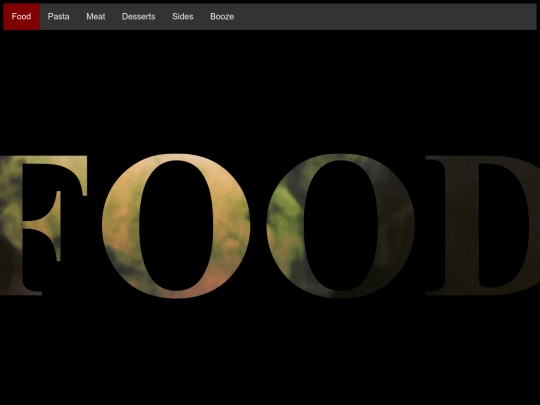Open the Pasta menu item
Image resolution: width=540 pixels, height=405 pixels.
[x=59, y=17]
